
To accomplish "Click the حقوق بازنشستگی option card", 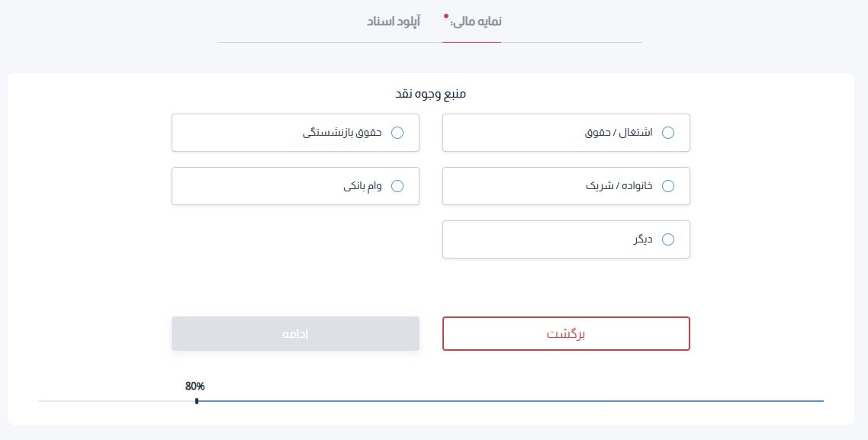I will [x=296, y=132].
